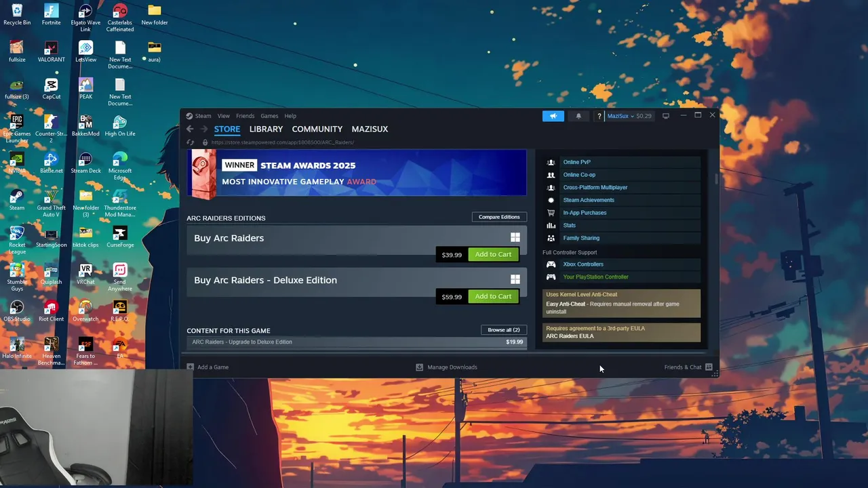
Task: Go forward with the right arrow
Action: (x=203, y=129)
